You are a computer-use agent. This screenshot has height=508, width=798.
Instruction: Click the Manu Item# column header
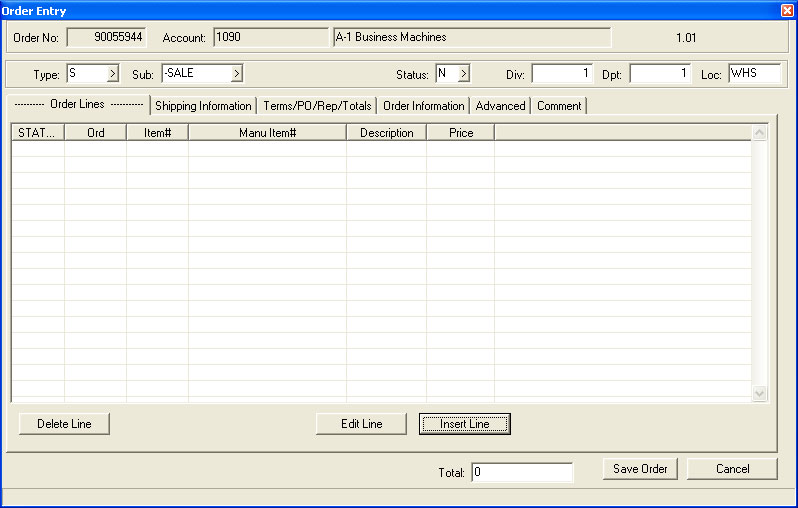point(267,133)
